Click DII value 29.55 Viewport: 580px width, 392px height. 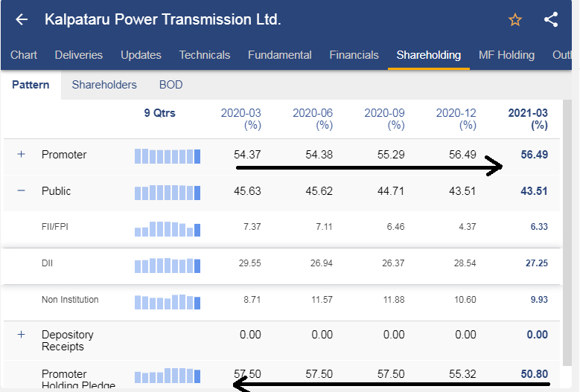(x=249, y=263)
